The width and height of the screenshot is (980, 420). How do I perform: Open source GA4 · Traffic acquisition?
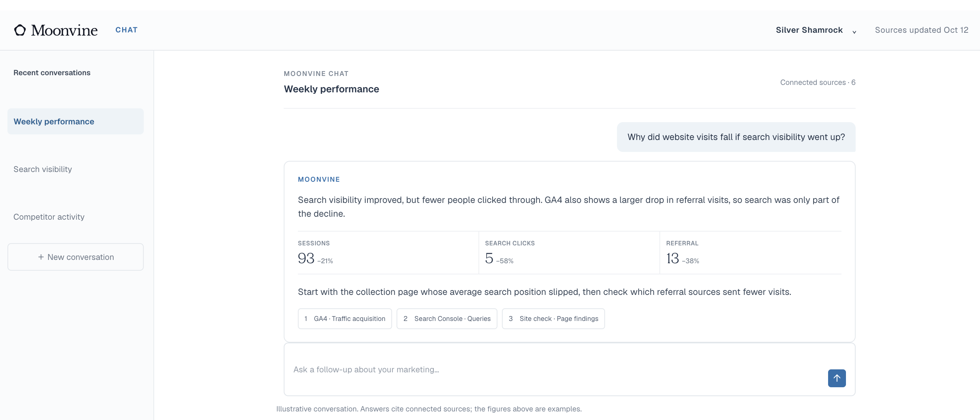pyautogui.click(x=345, y=318)
